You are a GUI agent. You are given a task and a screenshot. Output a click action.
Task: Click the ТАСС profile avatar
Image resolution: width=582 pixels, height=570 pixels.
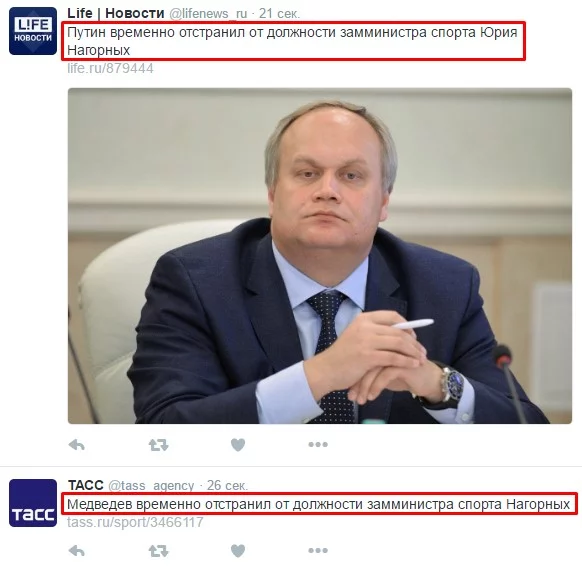[x=33, y=503]
